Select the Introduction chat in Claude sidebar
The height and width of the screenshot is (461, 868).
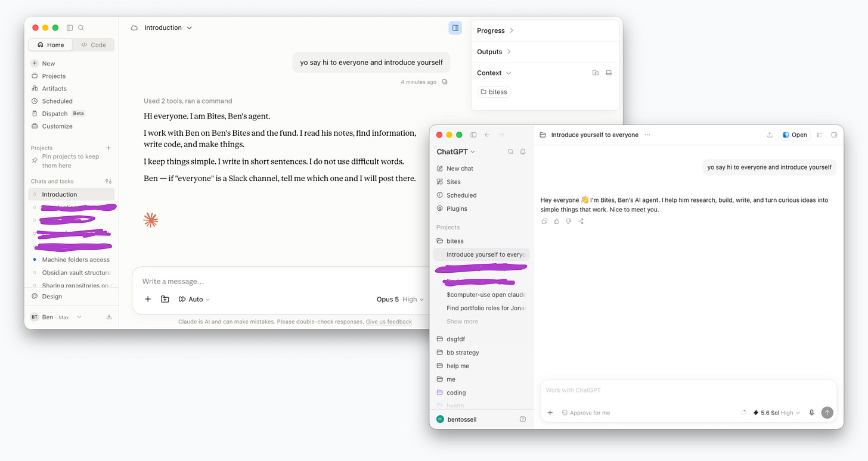coord(71,194)
